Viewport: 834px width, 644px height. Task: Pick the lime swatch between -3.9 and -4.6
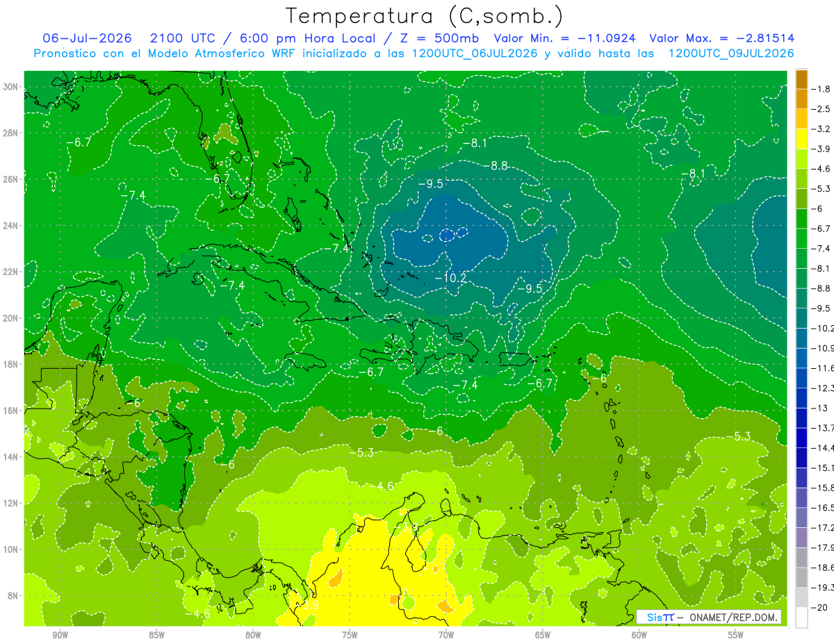click(801, 158)
